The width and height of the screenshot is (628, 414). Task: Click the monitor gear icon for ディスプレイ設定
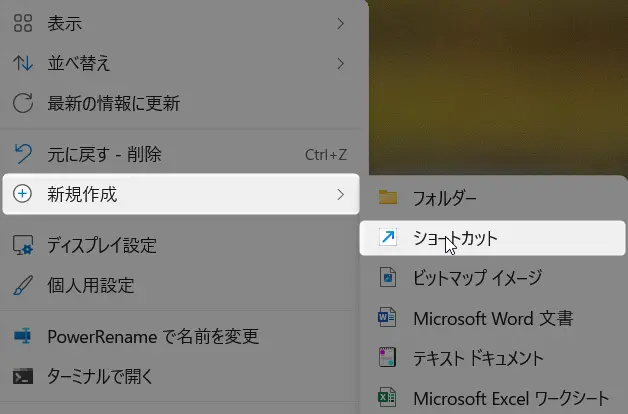pyautogui.click(x=22, y=245)
